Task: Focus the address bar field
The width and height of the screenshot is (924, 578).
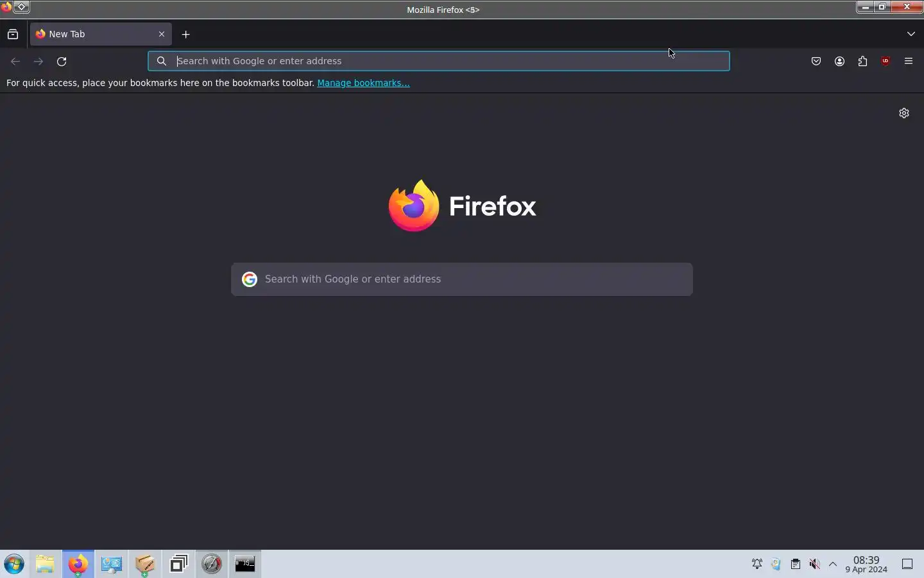Action: click(439, 61)
